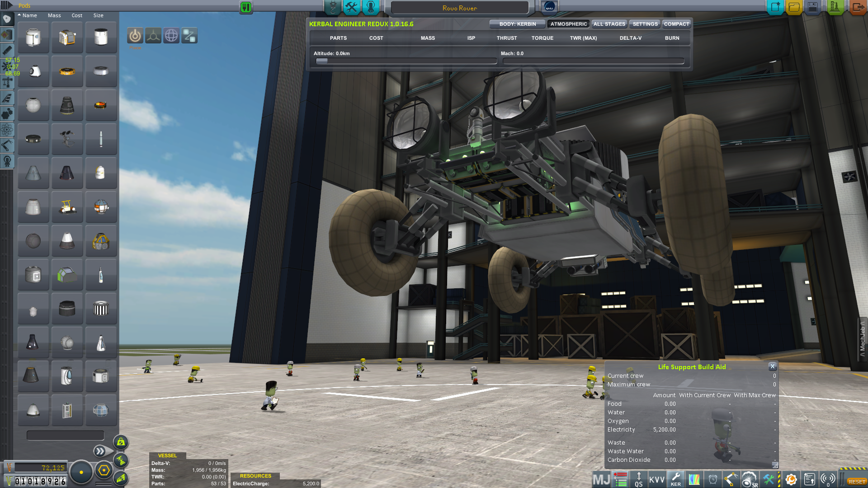The width and height of the screenshot is (868, 488).
Task: Click the COMPACT button
Action: click(x=676, y=24)
